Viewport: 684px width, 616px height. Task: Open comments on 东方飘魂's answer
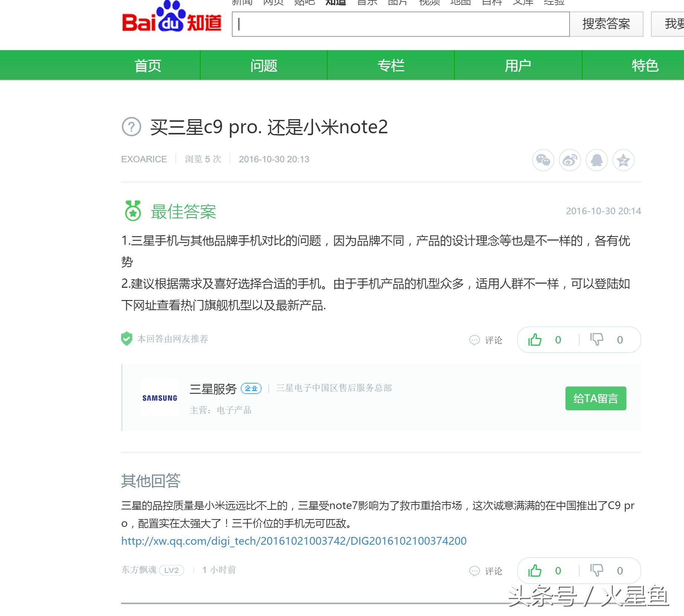click(x=486, y=571)
